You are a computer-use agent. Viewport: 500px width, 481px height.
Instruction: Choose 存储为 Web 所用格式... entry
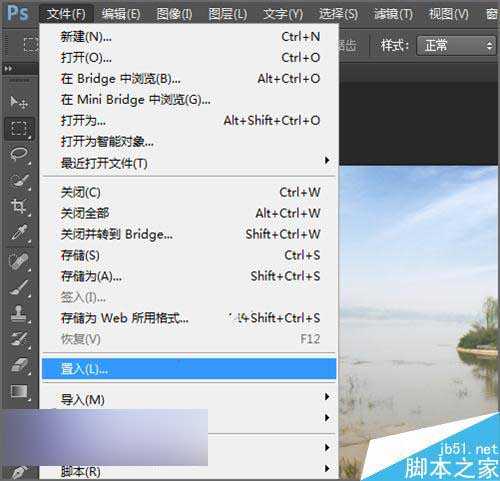[x=190, y=318]
